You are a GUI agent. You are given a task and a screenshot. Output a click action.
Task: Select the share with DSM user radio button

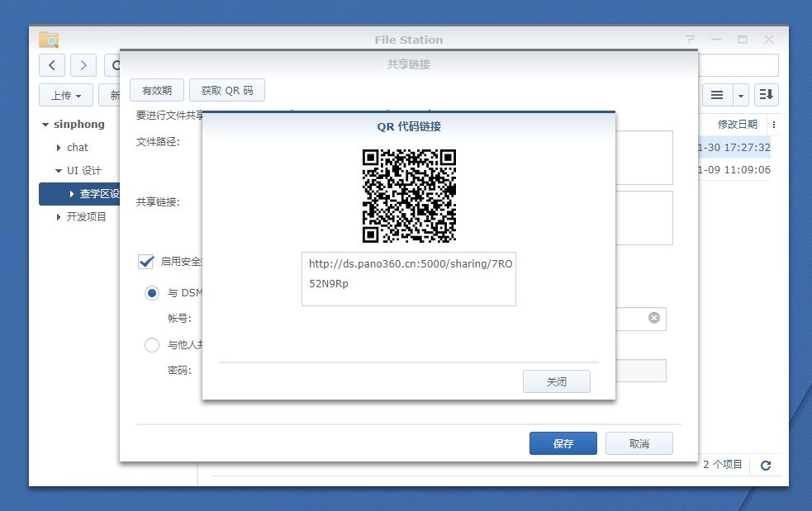[x=152, y=293]
